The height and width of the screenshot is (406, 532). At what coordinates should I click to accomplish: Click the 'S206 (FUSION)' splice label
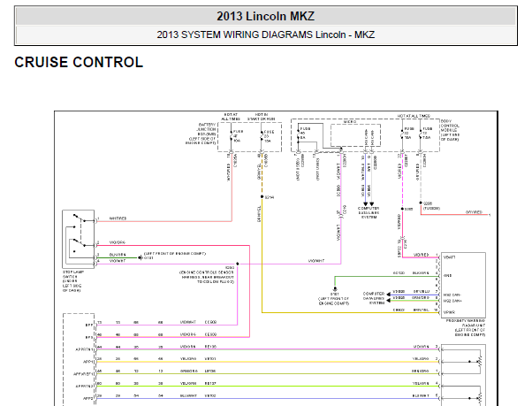(x=431, y=206)
